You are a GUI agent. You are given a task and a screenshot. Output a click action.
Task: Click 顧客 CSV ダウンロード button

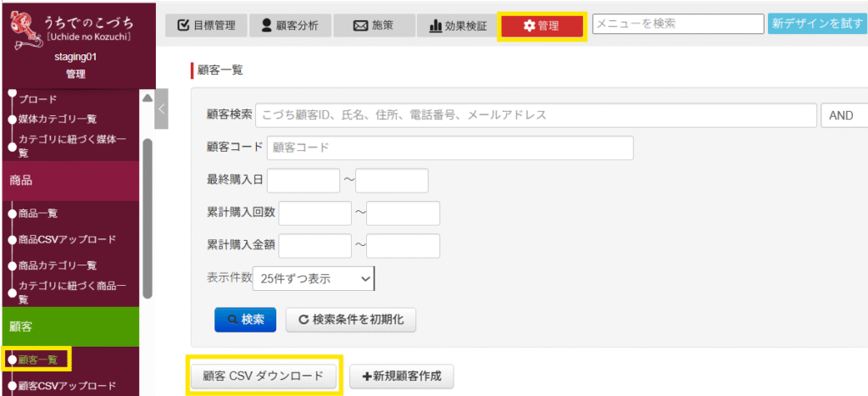(264, 376)
